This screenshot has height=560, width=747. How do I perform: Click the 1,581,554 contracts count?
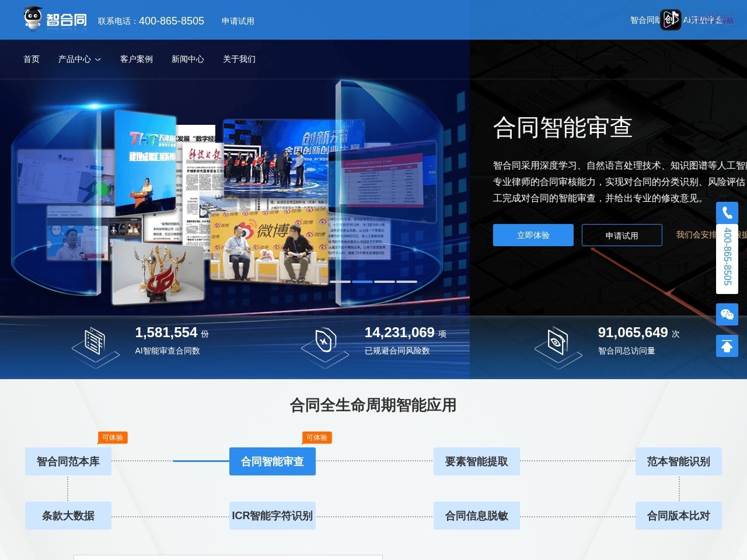166,332
